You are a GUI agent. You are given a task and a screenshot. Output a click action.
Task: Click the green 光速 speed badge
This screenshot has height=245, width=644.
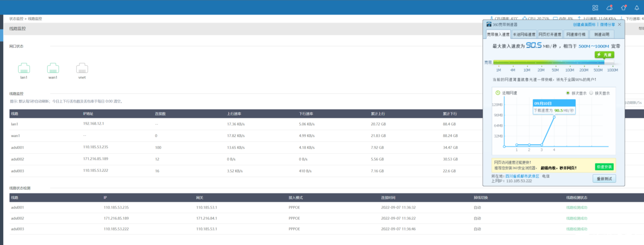[604, 55]
